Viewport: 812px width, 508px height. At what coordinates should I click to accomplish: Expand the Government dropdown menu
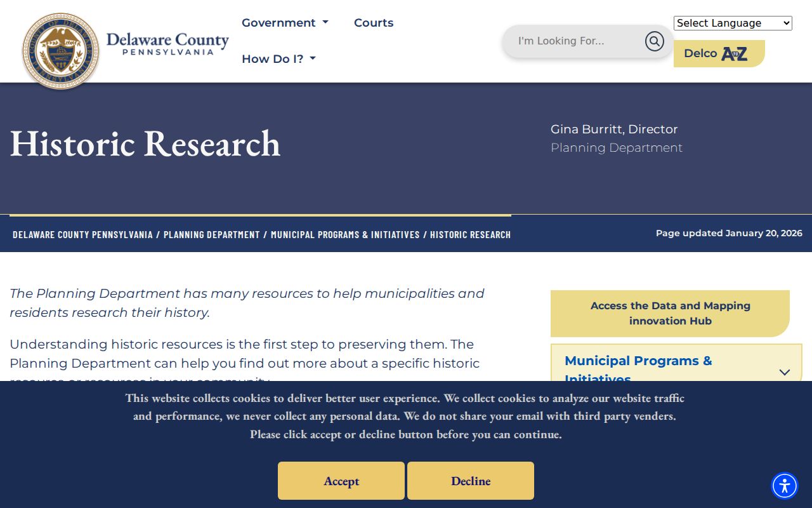(x=285, y=23)
